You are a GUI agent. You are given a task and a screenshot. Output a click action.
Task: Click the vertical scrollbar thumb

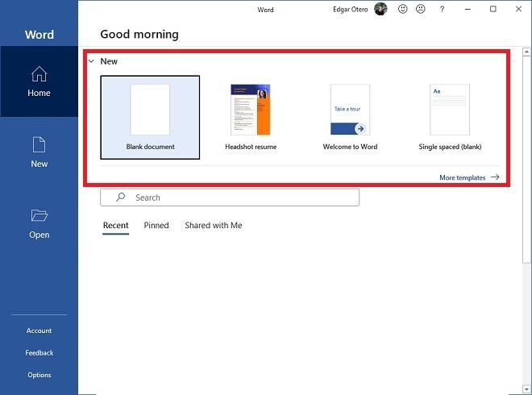pos(526,160)
